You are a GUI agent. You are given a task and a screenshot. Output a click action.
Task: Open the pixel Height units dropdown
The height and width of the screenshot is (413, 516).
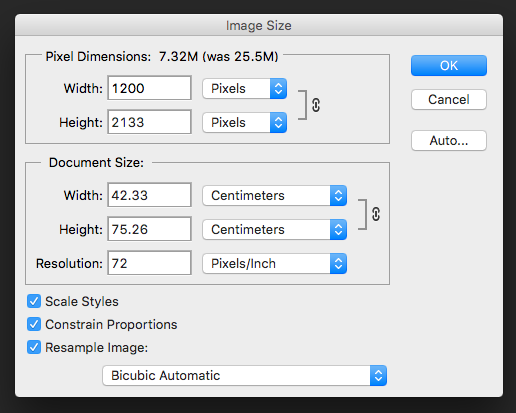pos(245,123)
